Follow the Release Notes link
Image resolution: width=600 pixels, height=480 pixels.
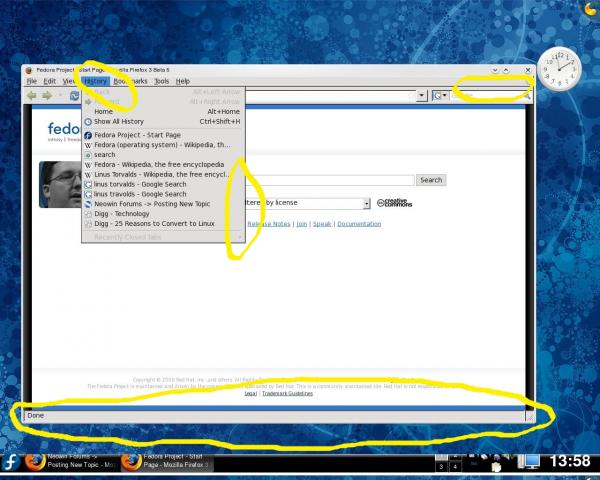269,224
